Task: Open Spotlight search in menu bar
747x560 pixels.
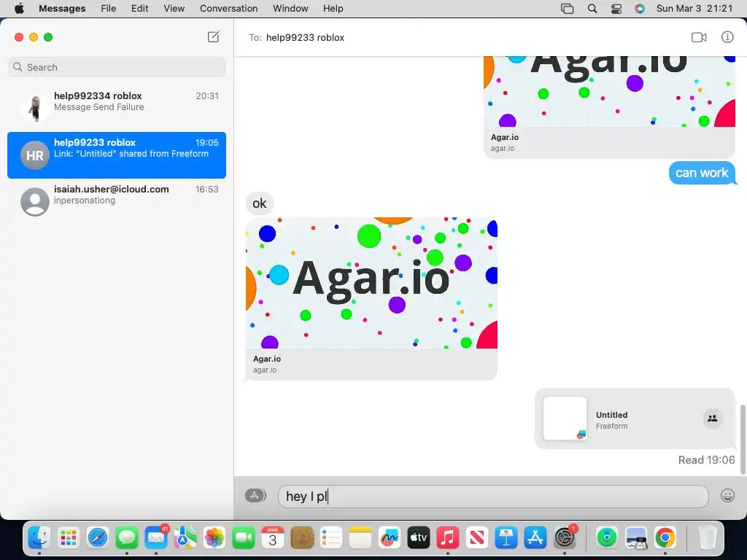Action: [x=592, y=9]
